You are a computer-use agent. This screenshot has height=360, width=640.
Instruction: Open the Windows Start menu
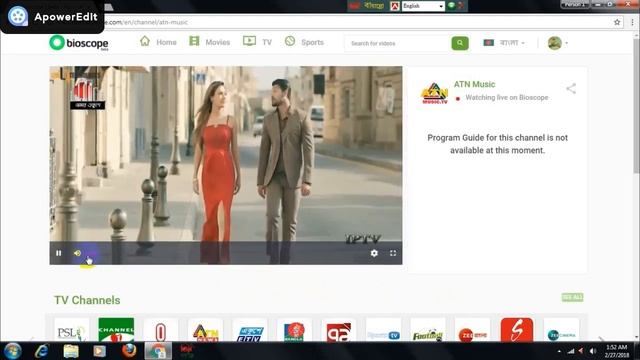pyautogui.click(x=13, y=351)
